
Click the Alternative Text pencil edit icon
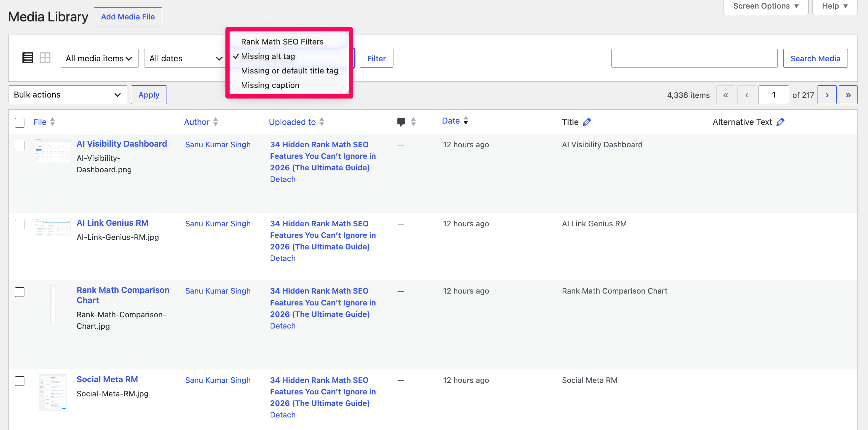coord(780,122)
